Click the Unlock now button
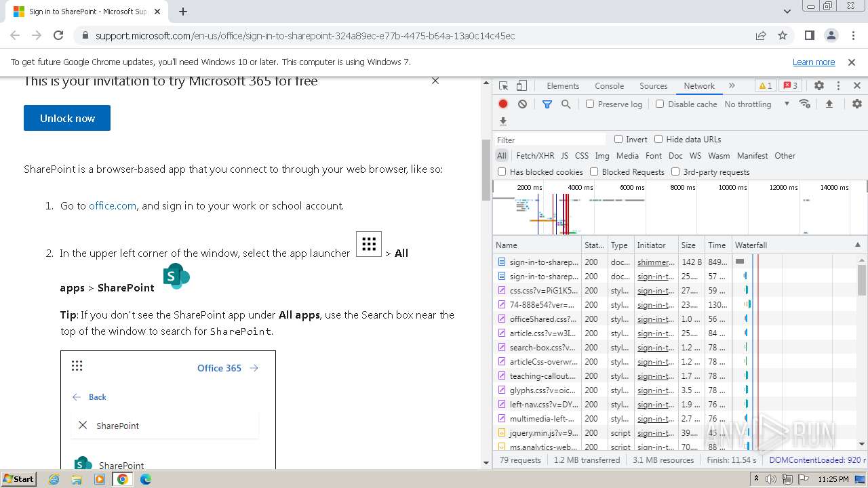This screenshot has height=488, width=868. point(67,118)
